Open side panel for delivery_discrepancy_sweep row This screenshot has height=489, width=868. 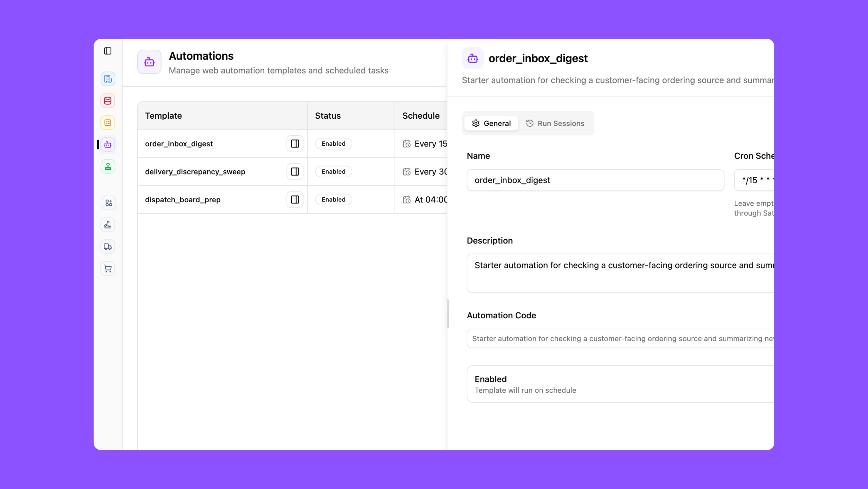(x=294, y=172)
